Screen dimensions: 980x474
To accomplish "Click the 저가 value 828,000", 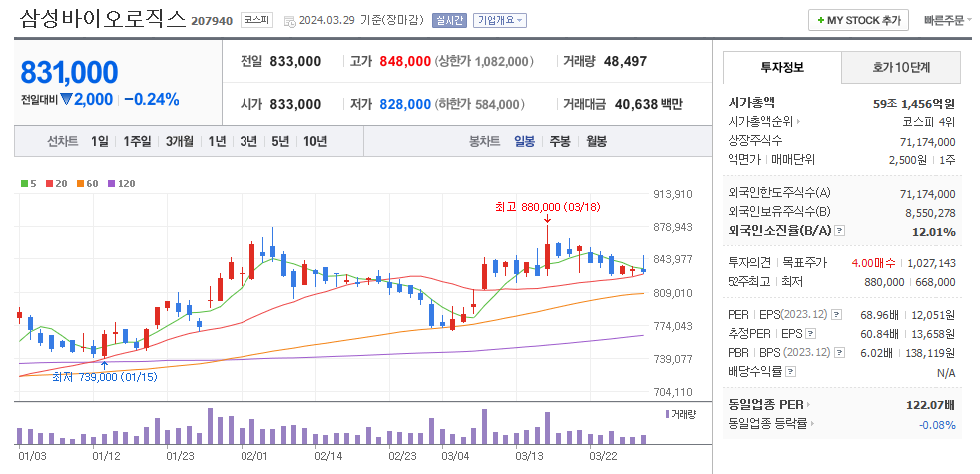I will coord(404,104).
